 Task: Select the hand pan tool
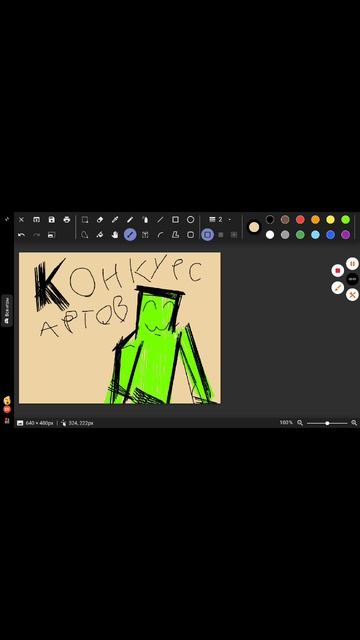point(115,235)
